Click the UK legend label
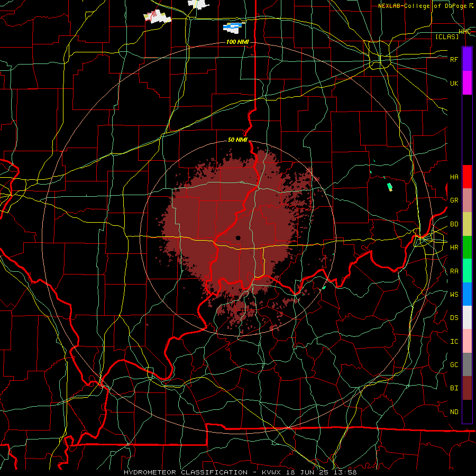This screenshot has height=476, width=476. point(454,83)
